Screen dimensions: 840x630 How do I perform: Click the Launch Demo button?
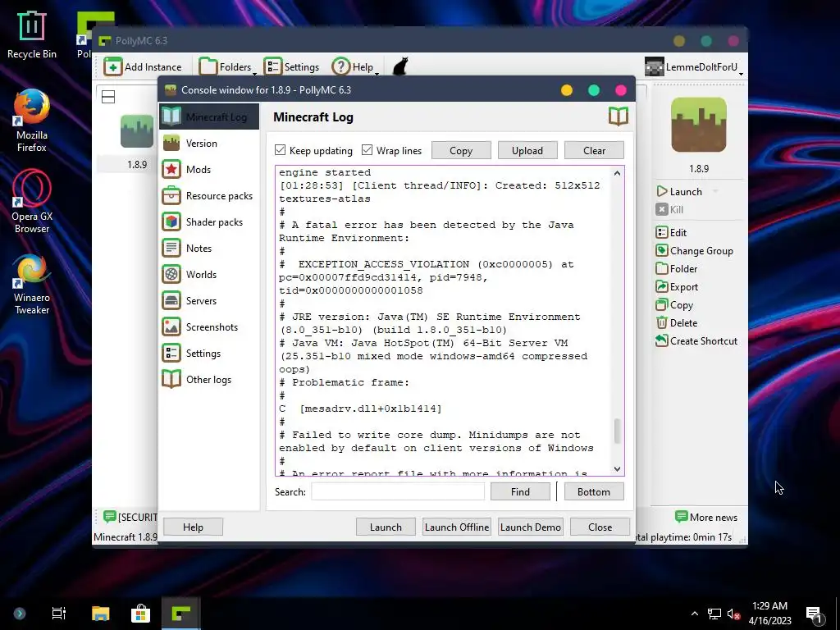tap(531, 527)
